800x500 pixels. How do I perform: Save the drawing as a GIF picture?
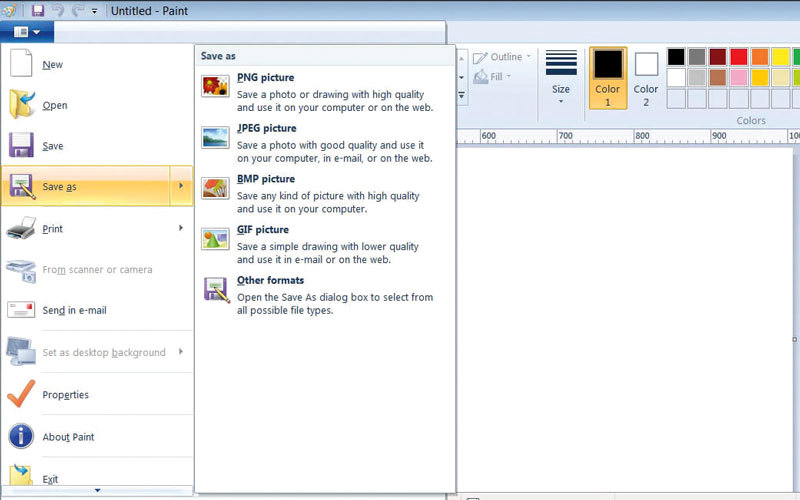coord(263,230)
